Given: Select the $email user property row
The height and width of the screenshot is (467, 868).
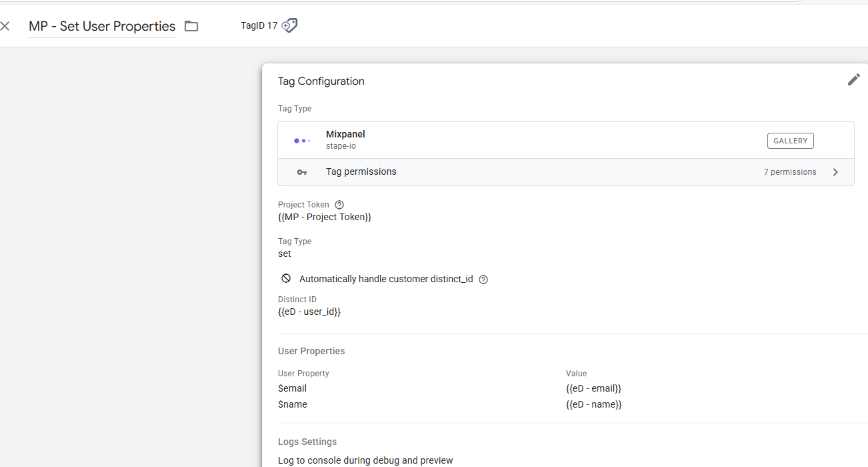Looking at the screenshot, I should click(x=293, y=388).
